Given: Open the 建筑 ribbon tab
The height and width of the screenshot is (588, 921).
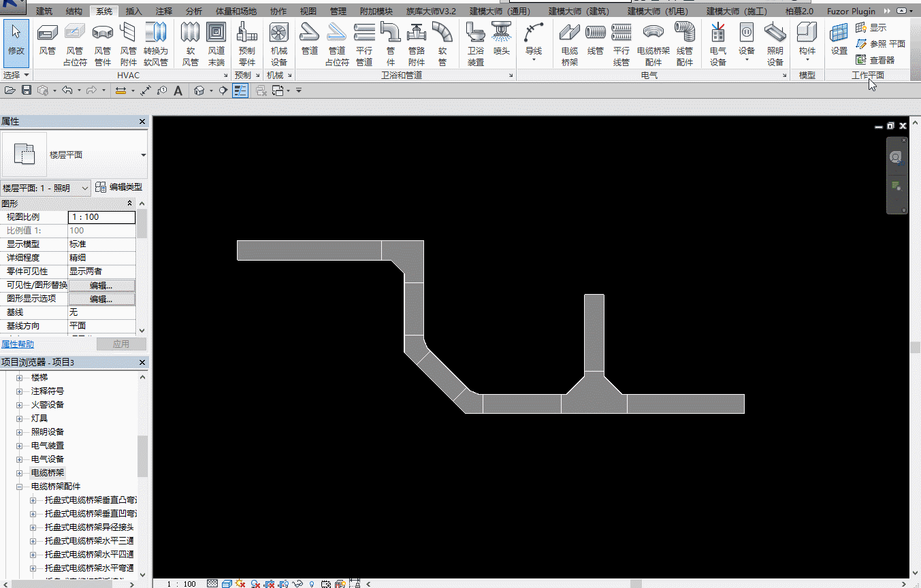Looking at the screenshot, I should (x=44, y=12).
